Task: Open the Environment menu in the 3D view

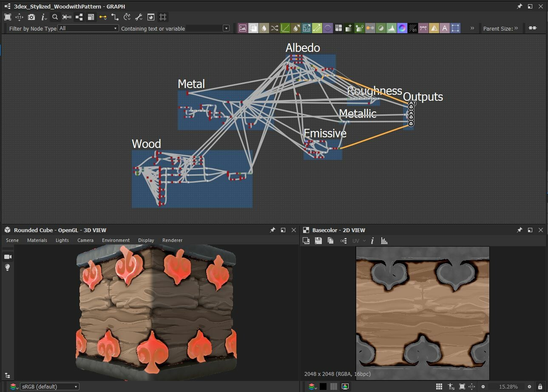Action: pos(116,240)
